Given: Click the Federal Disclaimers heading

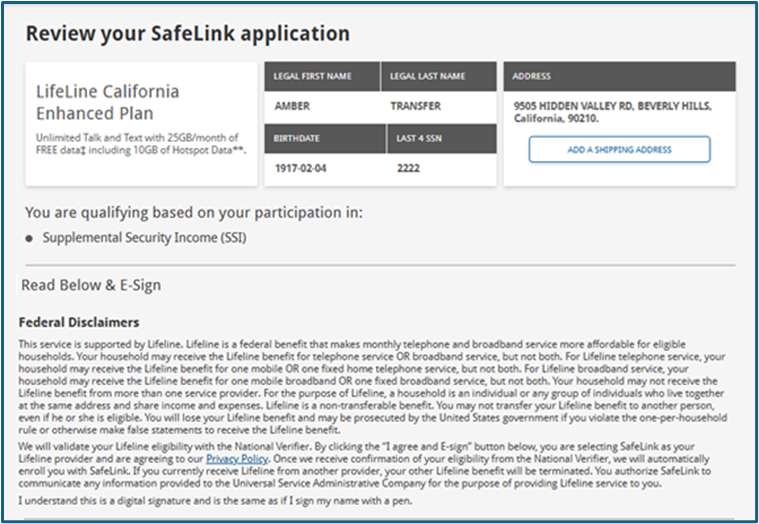Looking at the screenshot, I should [x=79, y=322].
